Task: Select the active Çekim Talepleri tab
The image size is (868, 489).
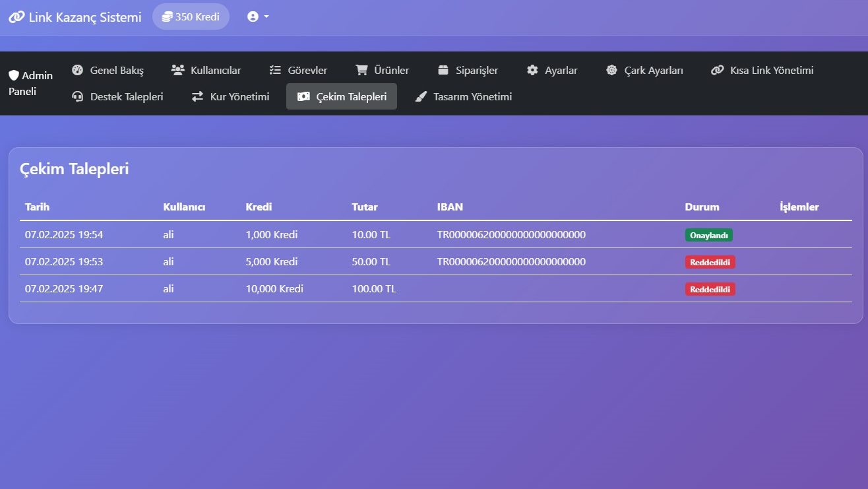Action: (342, 96)
